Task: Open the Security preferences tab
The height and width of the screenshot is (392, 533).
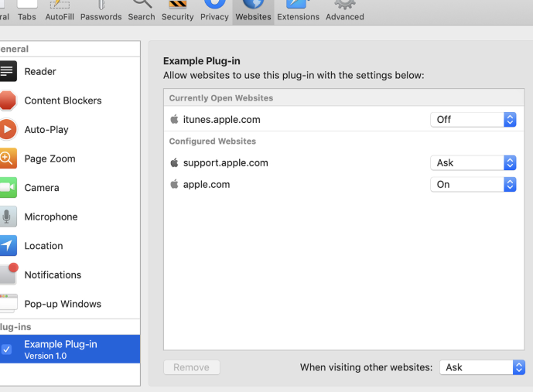Action: click(177, 11)
